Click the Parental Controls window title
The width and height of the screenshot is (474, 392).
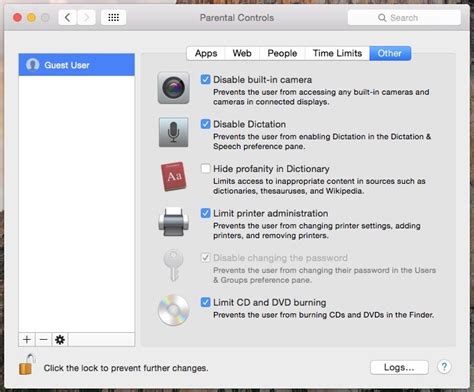tap(237, 18)
